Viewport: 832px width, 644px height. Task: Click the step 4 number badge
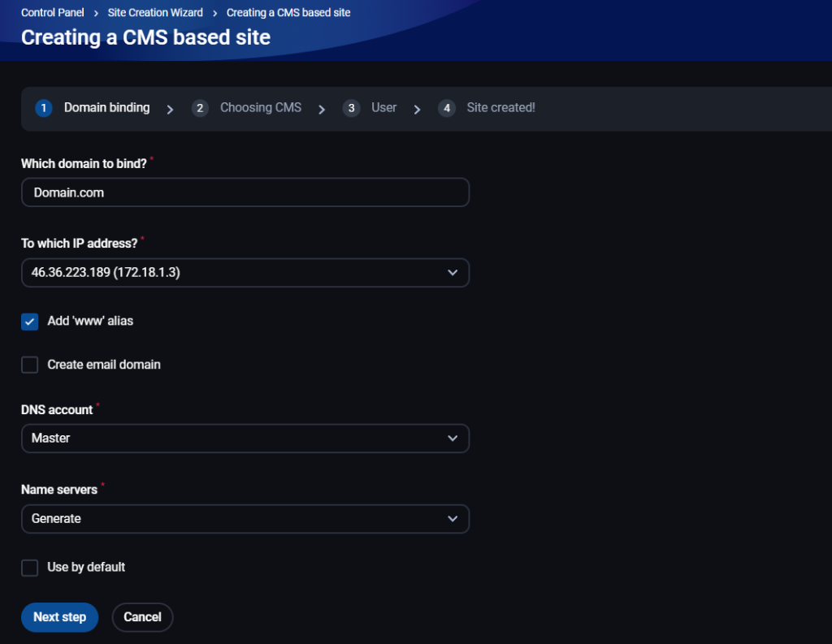[x=446, y=108]
